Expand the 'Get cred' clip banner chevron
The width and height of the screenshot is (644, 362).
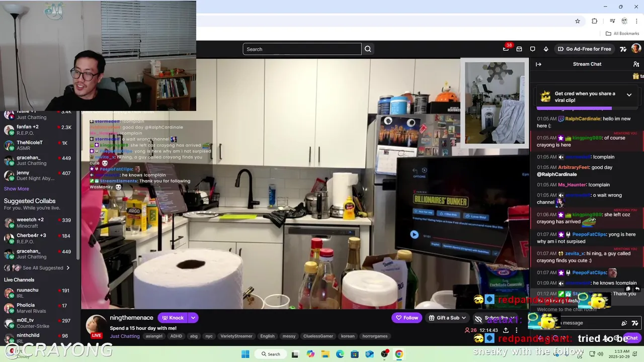(x=629, y=95)
